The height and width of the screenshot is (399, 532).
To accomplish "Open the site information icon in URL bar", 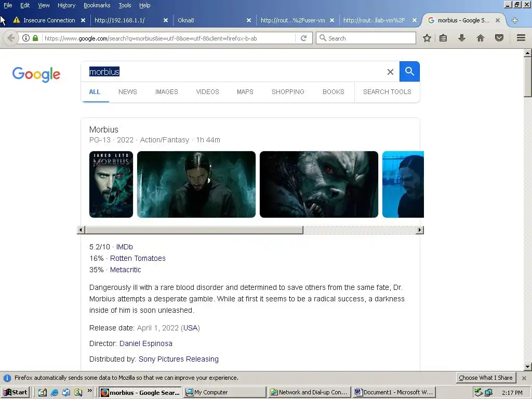I will 26,38.
